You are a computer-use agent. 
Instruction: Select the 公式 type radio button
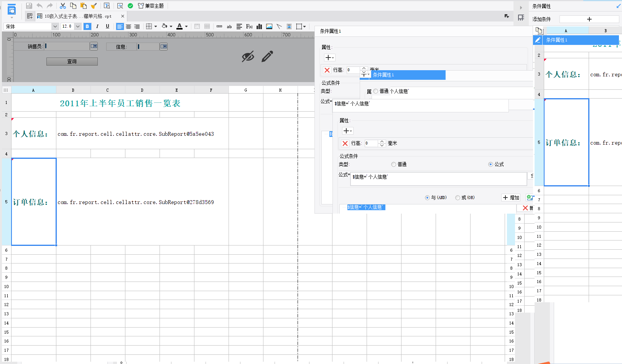click(x=490, y=164)
